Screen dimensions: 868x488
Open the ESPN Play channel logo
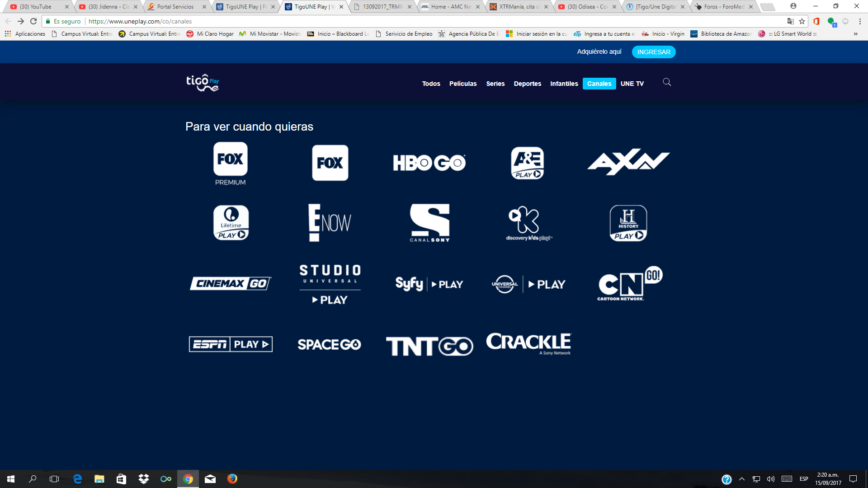tap(231, 344)
